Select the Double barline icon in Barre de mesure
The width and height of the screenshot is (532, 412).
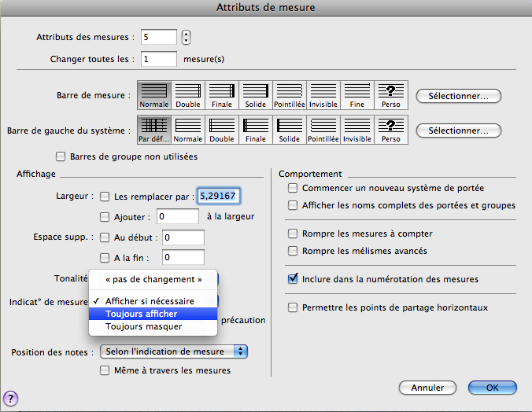[x=187, y=94]
